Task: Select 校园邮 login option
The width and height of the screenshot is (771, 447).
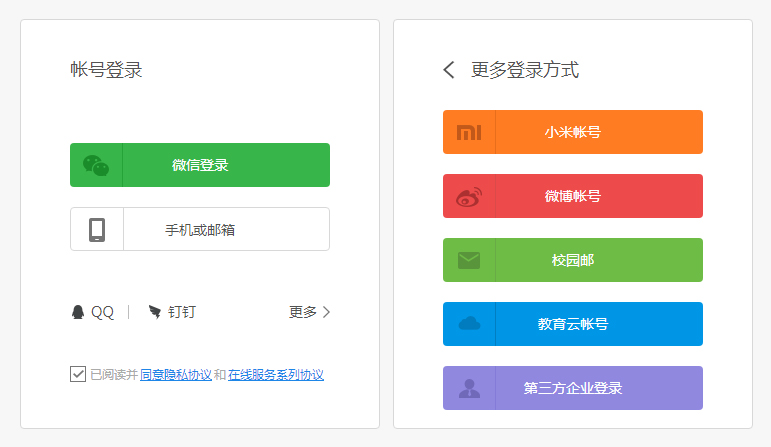Action: pyautogui.click(x=573, y=260)
